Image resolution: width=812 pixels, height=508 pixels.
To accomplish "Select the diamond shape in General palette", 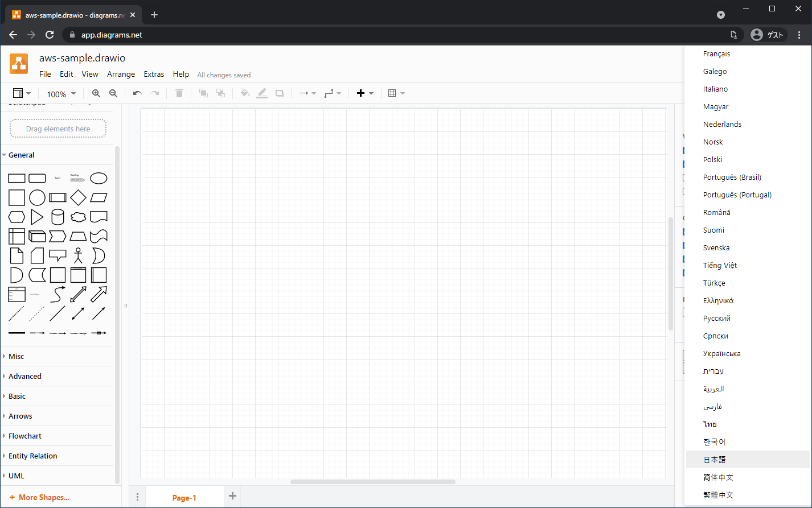I will [x=78, y=197].
